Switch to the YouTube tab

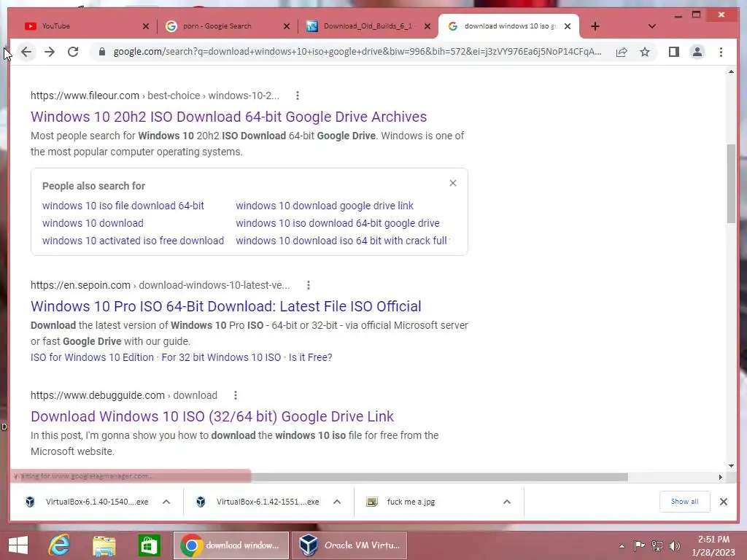click(81, 26)
